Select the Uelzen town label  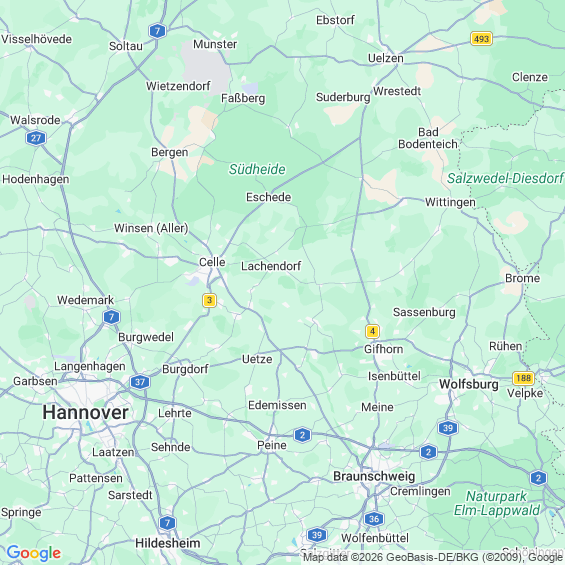pos(386,58)
